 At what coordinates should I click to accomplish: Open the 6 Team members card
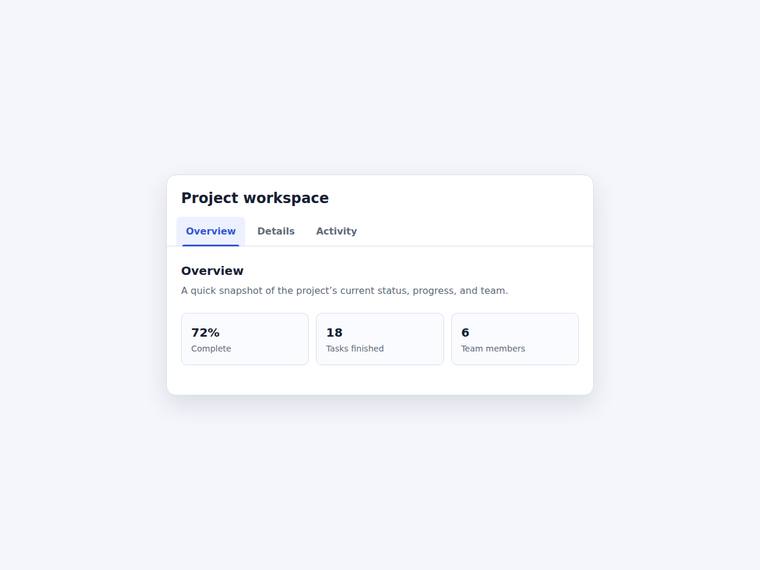click(515, 339)
